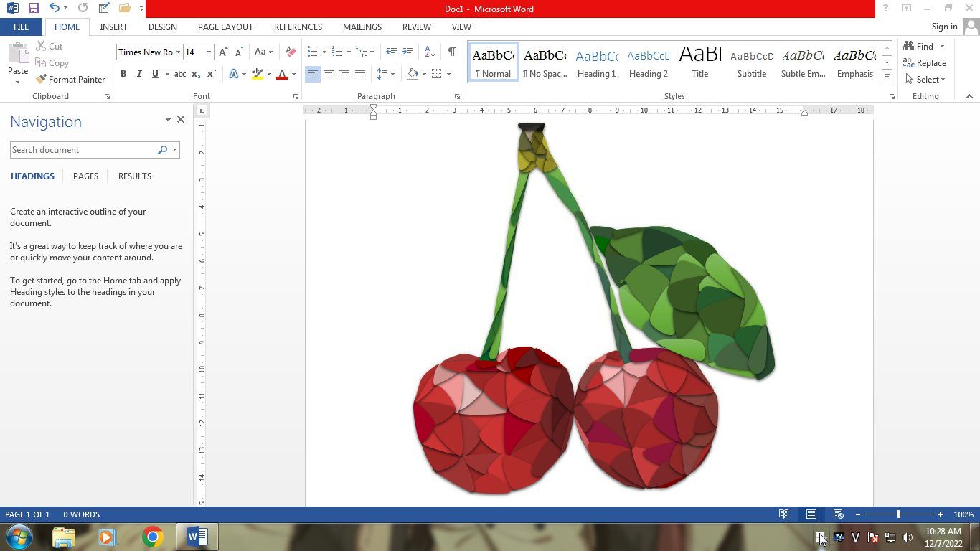The width and height of the screenshot is (980, 551).
Task: Expand the Styles gallery more arrow
Action: pyautogui.click(x=887, y=77)
